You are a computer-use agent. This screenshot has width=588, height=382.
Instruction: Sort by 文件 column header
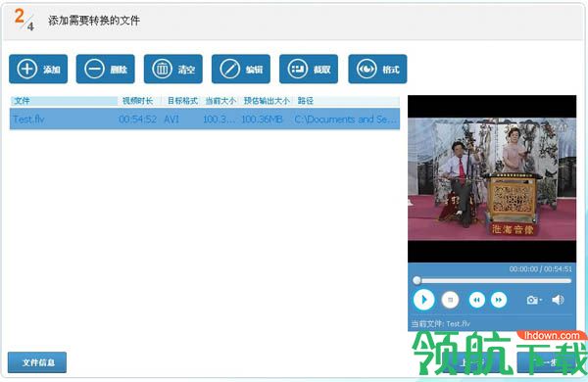coord(64,101)
